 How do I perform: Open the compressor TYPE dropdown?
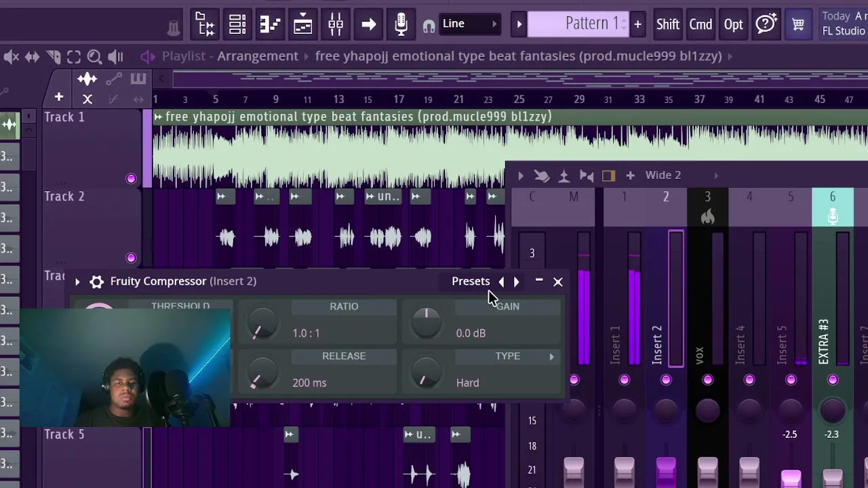(507, 357)
